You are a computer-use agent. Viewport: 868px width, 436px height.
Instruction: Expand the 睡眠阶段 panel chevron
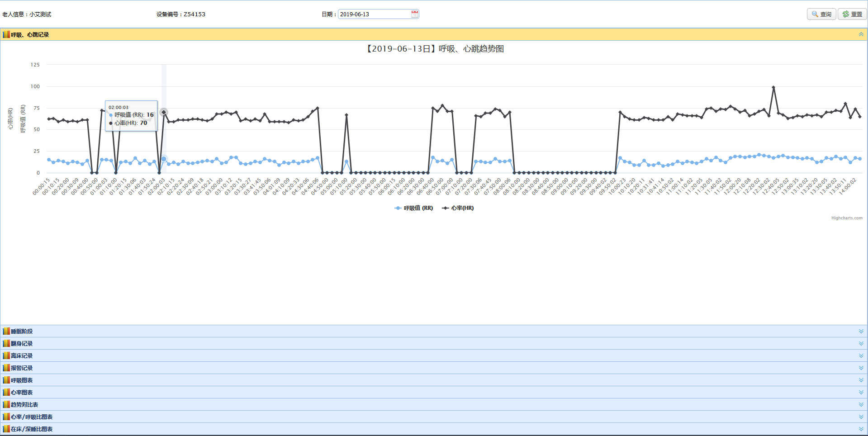point(861,331)
